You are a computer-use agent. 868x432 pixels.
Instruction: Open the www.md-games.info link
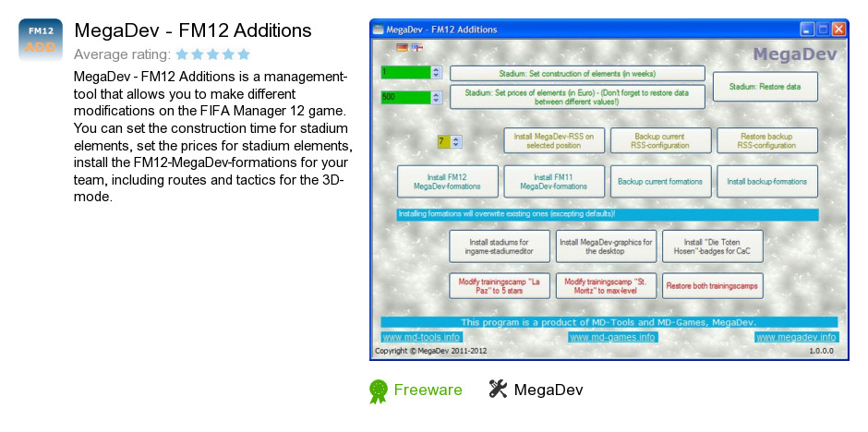pos(613,337)
